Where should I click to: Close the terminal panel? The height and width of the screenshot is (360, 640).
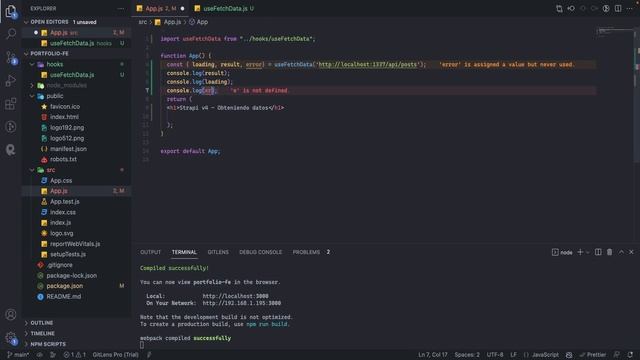pyautogui.click(x=631, y=252)
